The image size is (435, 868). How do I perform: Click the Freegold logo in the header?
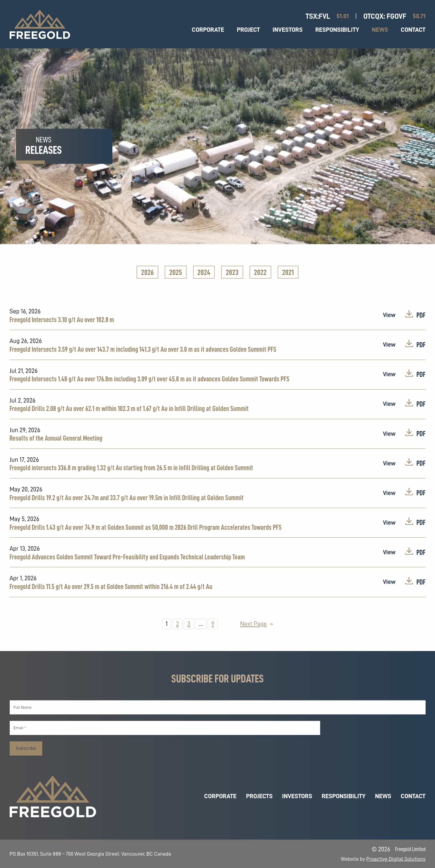point(40,24)
